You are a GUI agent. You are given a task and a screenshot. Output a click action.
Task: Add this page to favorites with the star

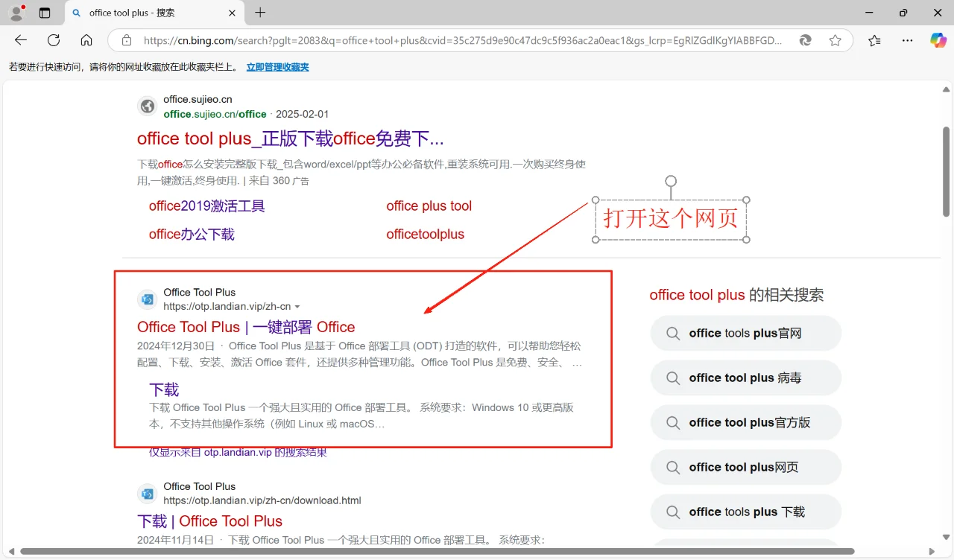(835, 41)
